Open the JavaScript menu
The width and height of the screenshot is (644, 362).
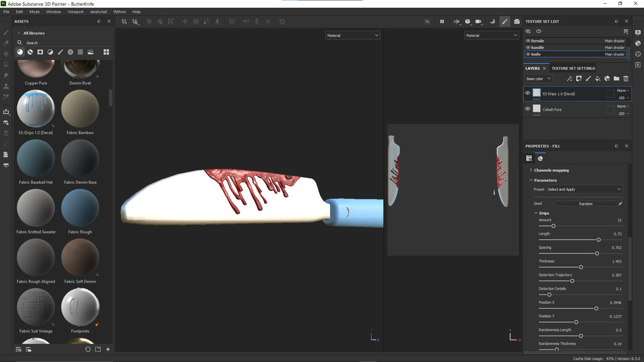[99, 12]
